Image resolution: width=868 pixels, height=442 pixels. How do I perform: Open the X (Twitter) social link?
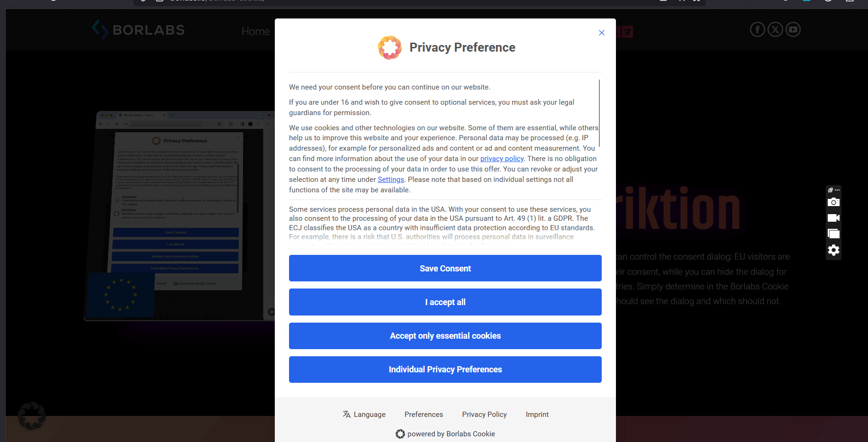point(775,30)
